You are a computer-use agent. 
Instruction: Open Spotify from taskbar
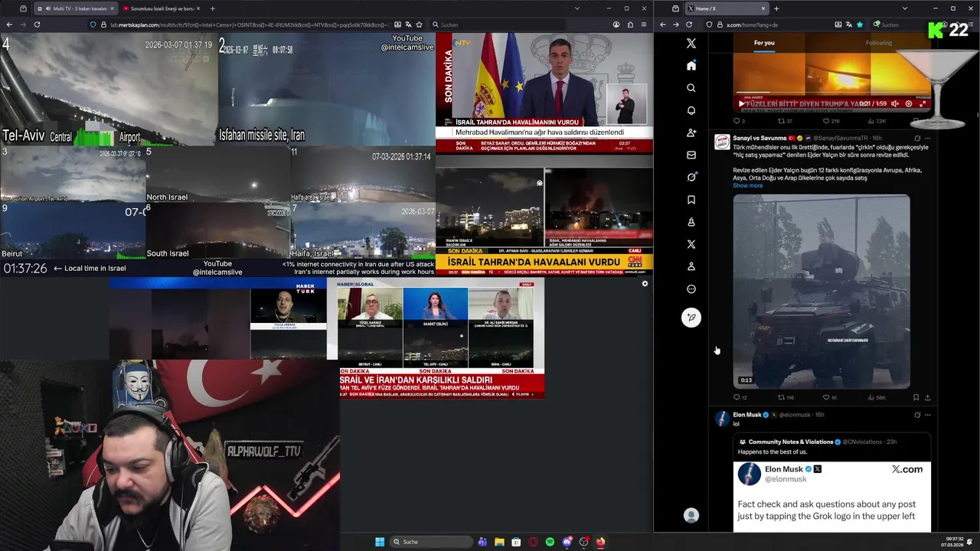[x=550, y=542]
